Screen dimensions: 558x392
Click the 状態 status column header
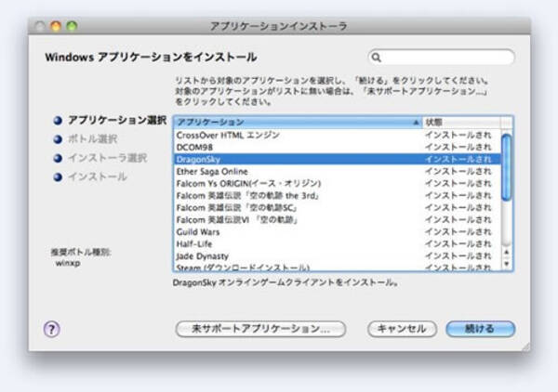[x=460, y=123]
